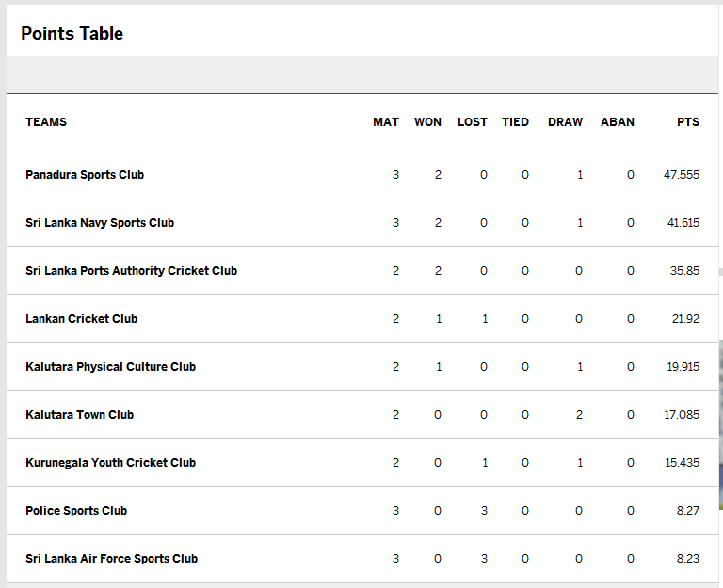Viewport: 723px width, 588px height.
Task: Click the WON column header
Action: (428, 122)
